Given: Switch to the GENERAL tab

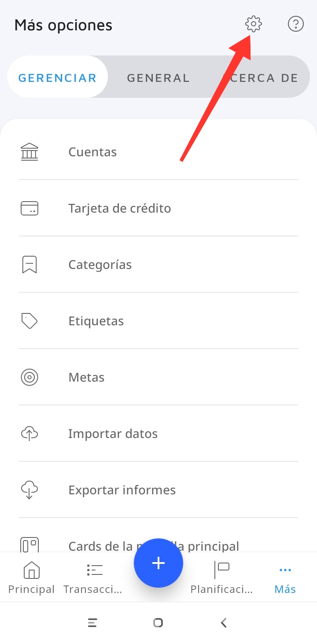Looking at the screenshot, I should (158, 78).
